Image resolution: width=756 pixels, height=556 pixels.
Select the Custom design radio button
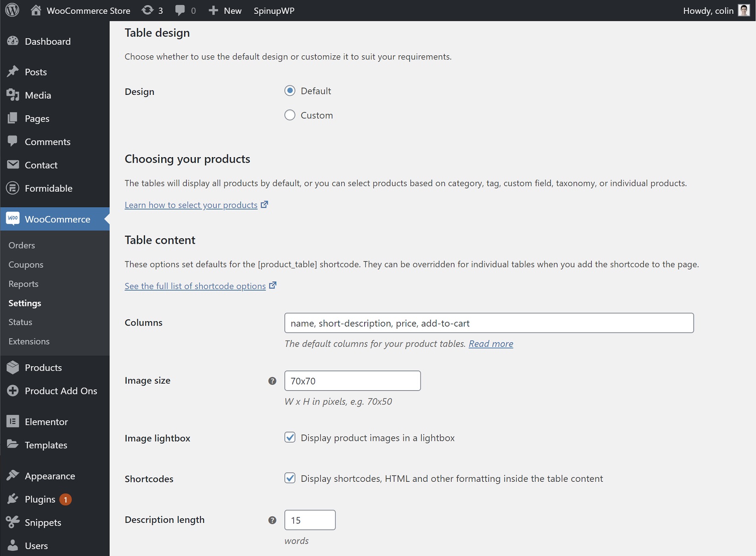click(290, 115)
